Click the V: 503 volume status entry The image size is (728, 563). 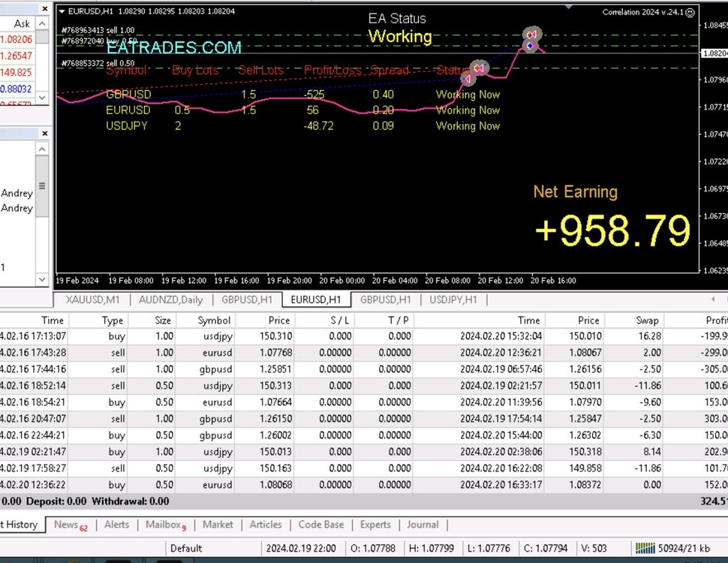(594, 549)
